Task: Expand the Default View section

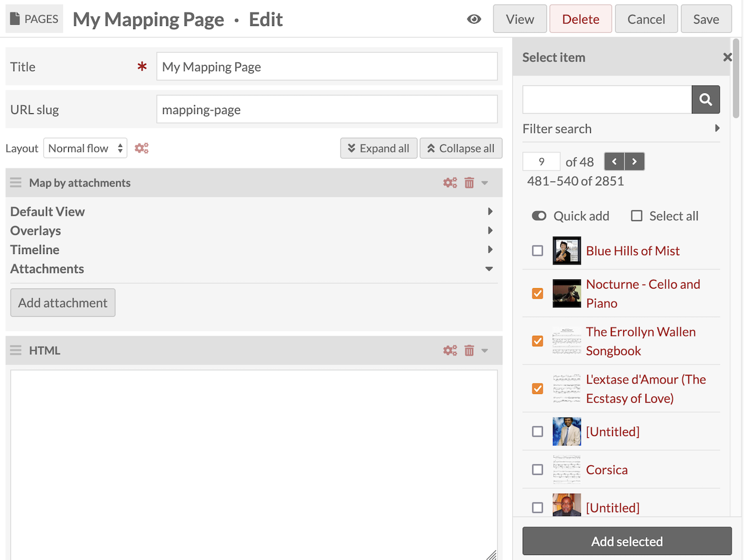Action: coord(252,211)
